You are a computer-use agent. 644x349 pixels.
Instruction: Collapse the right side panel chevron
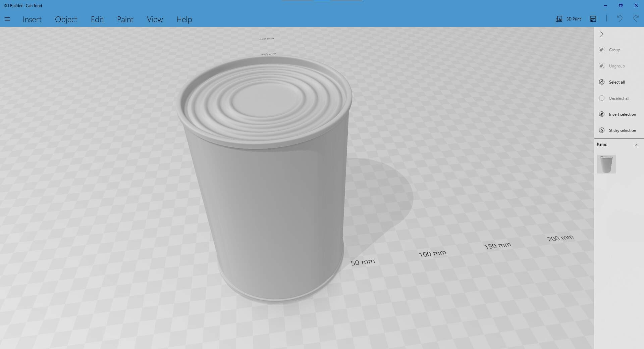(602, 34)
